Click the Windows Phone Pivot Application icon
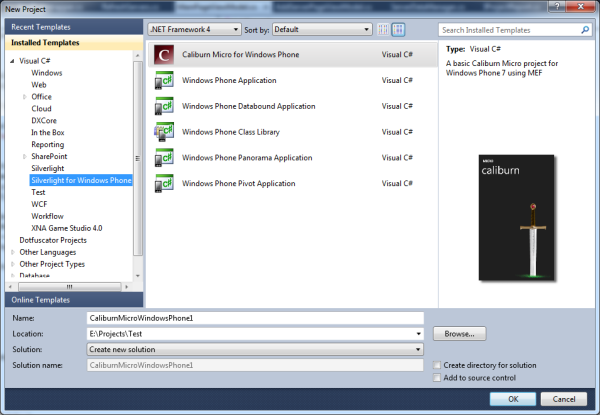 [x=164, y=184]
